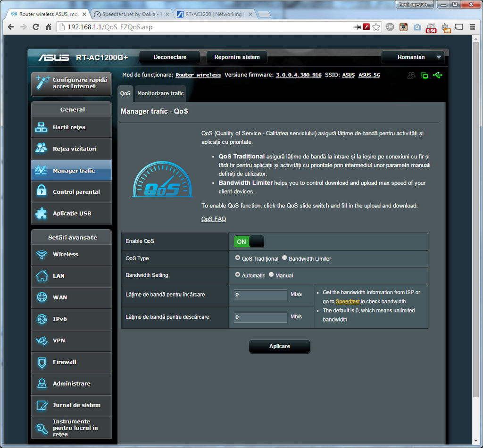
Task: Click the Hartă rețea network map icon
Action: tap(42, 127)
